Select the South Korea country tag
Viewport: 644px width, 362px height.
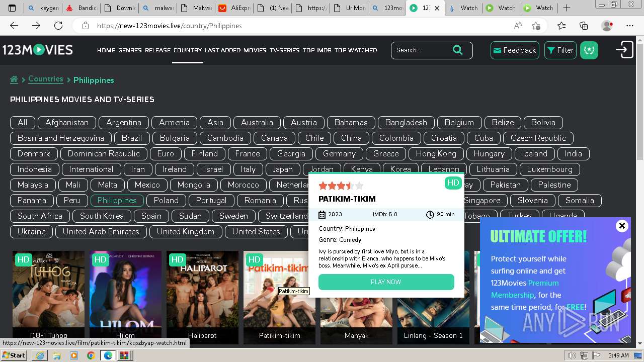coord(102,216)
